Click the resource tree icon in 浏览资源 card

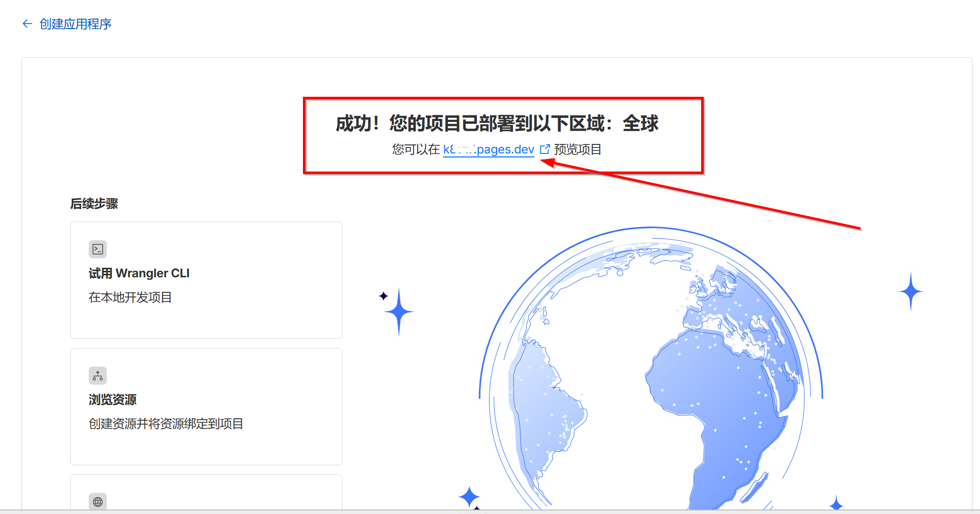click(98, 376)
